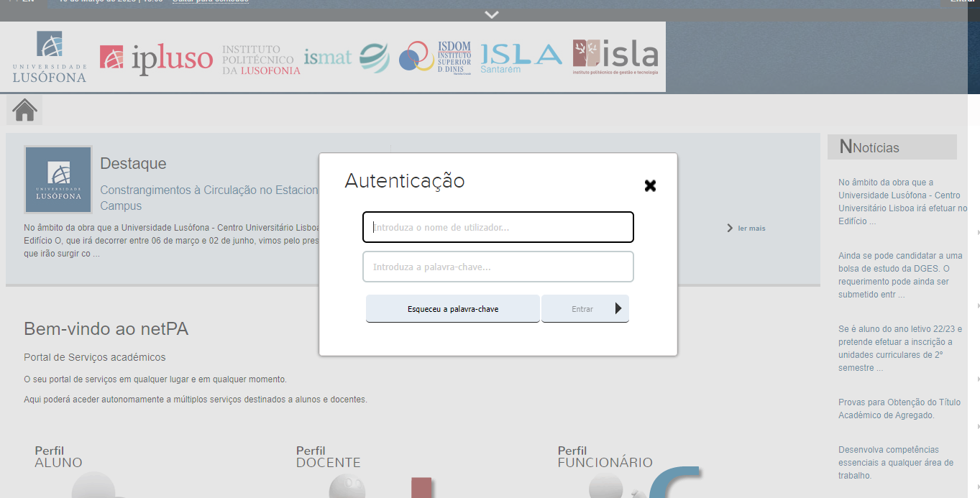This screenshot has width=980, height=498.
Task: Click the Saltar para conteúdo link
Action: click(211, 2)
